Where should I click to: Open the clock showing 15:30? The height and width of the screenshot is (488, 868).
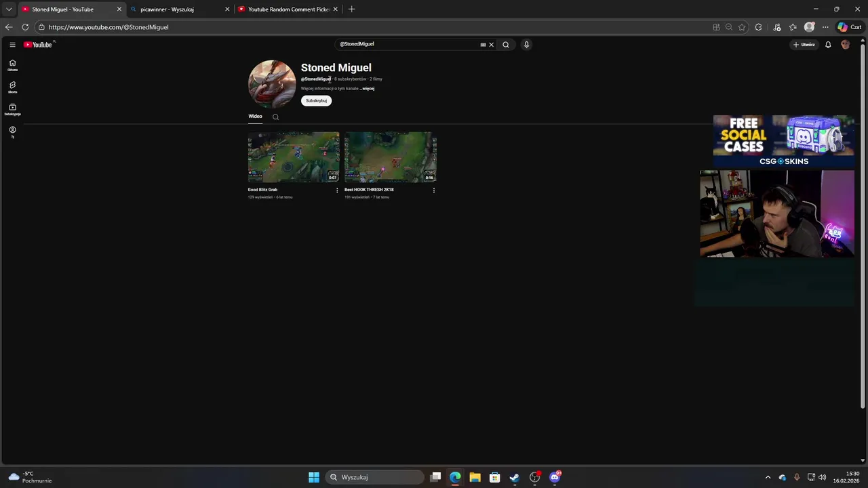[x=846, y=477]
